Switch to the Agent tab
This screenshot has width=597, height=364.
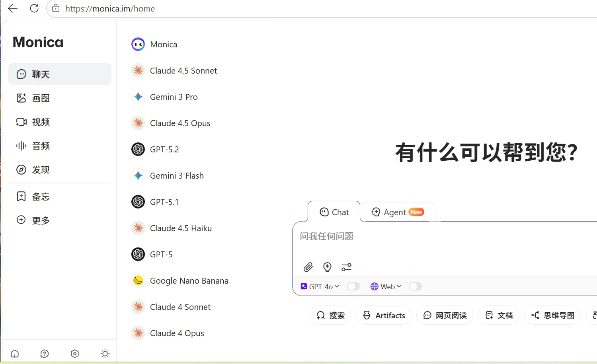tap(398, 212)
